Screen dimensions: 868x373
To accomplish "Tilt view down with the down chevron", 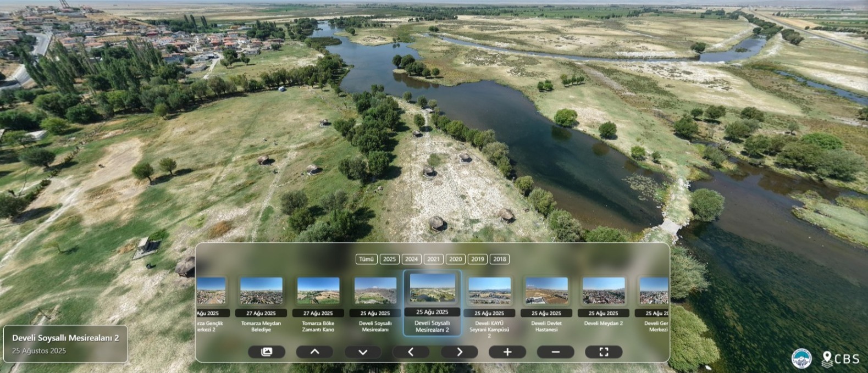I will pyautogui.click(x=363, y=352).
